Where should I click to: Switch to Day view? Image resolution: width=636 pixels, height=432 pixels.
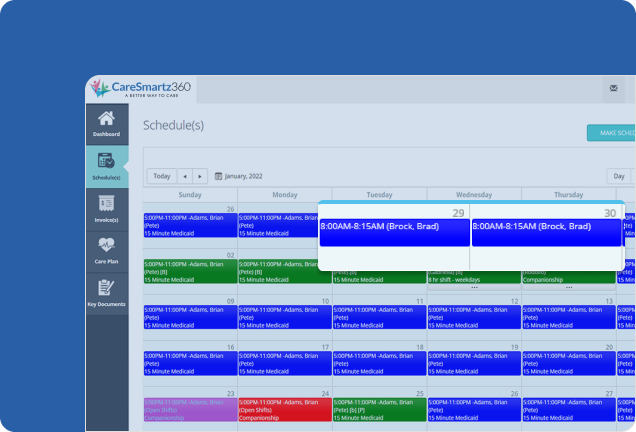pyautogui.click(x=619, y=176)
